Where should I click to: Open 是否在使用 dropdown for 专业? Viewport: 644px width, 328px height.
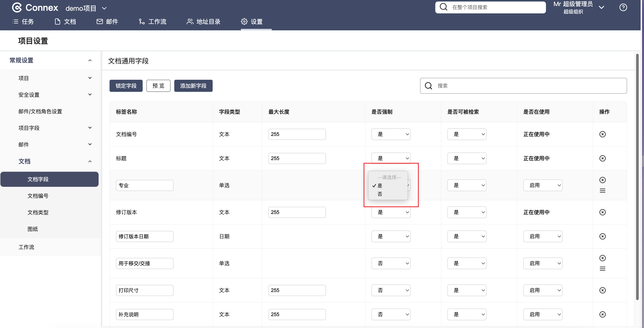tap(543, 185)
